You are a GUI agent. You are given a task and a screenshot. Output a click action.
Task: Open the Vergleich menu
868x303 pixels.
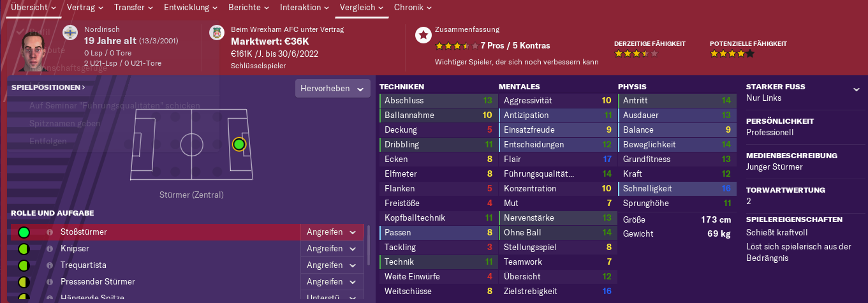pyautogui.click(x=361, y=8)
